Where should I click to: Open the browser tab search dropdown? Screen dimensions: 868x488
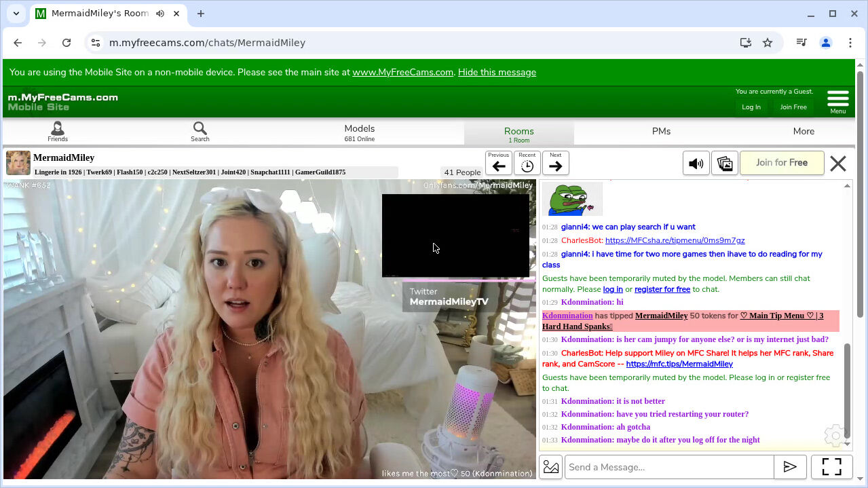(16, 14)
